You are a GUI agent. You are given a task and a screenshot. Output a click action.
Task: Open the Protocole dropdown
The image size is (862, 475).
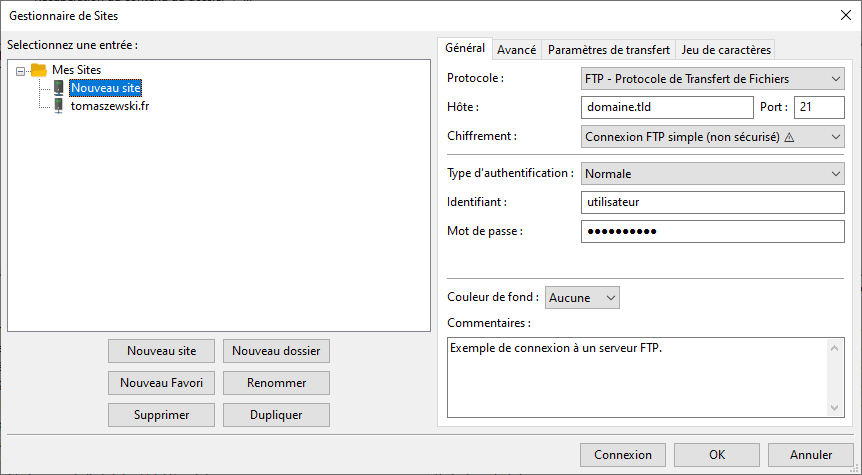click(712, 79)
